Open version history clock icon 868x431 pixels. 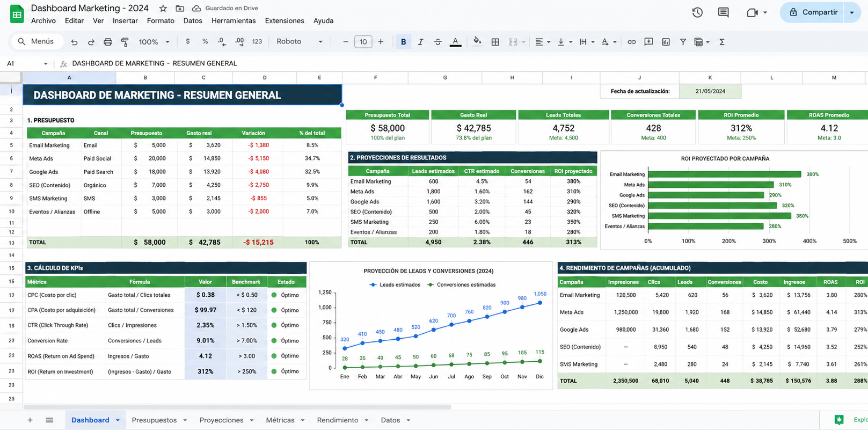(697, 12)
